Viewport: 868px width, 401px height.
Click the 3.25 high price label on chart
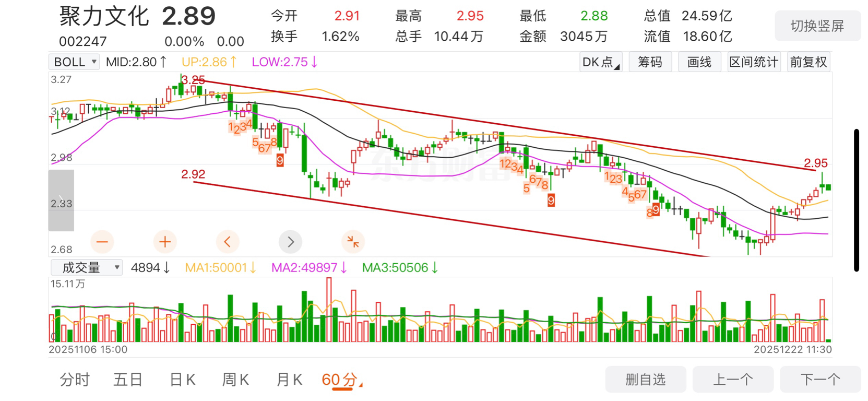tap(193, 80)
